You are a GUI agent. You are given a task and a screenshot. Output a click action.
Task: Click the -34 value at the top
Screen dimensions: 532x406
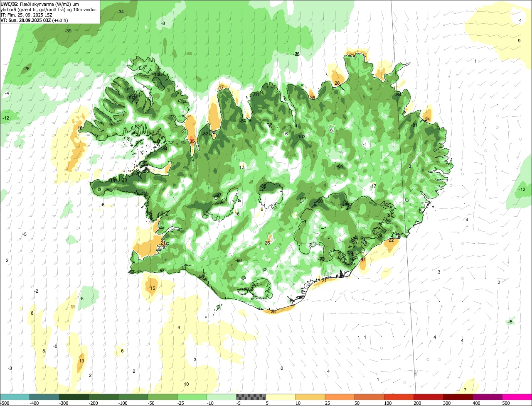coord(121,12)
